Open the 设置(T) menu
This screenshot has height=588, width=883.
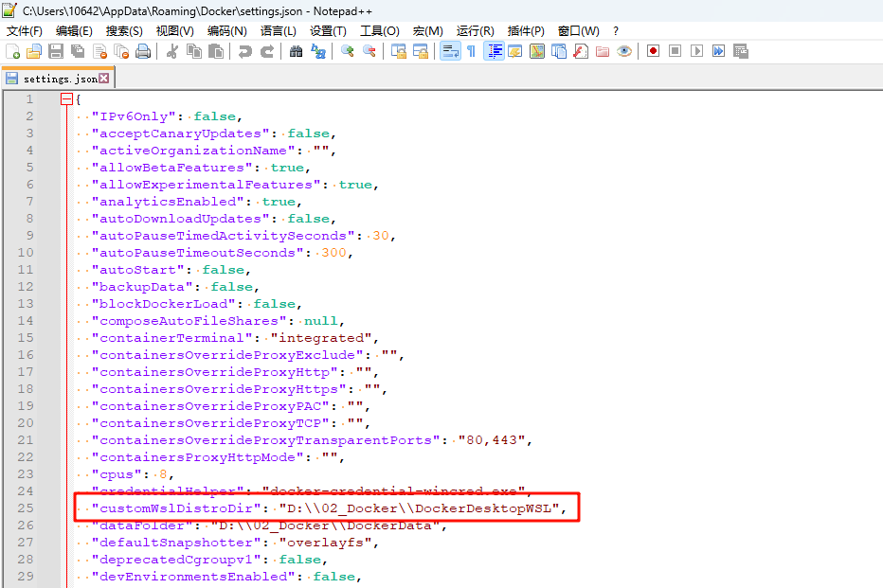click(x=328, y=31)
